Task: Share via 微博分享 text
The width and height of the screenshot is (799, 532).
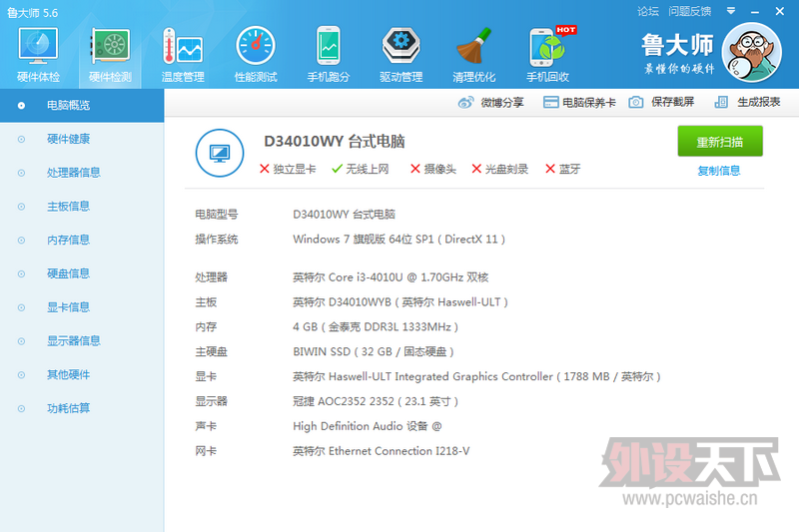Action: (502, 103)
